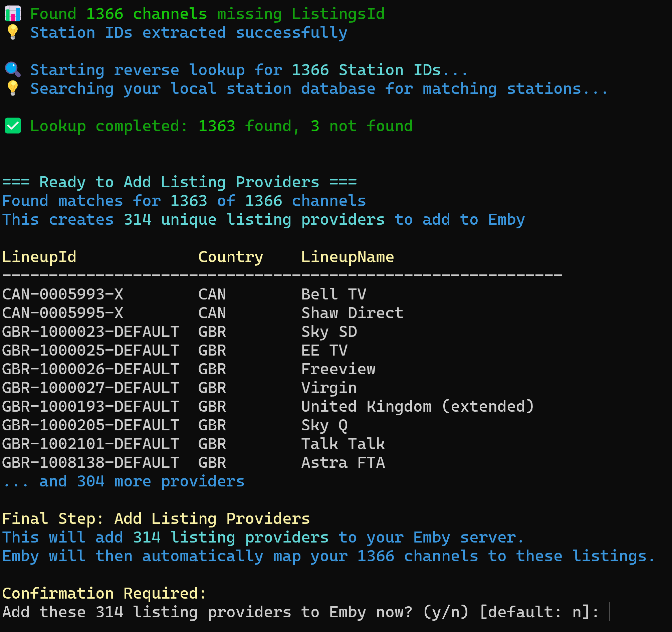672x632 pixels.
Task: Click the light bulb beside Station IDs extracted
Action: pos(13,32)
